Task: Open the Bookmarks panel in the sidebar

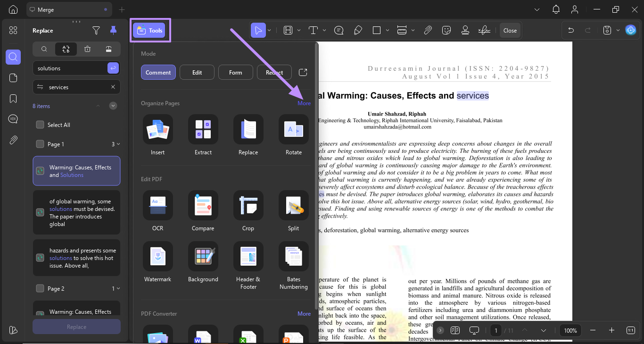Action: (13, 98)
